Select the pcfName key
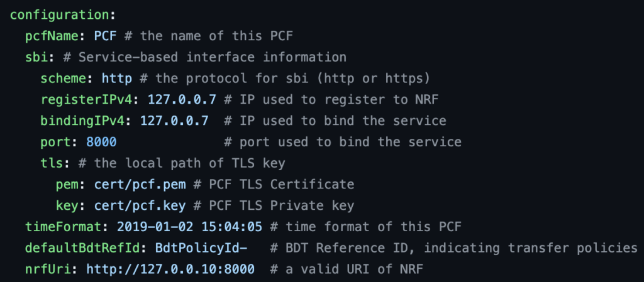The width and height of the screenshot is (644, 282). click(52, 36)
